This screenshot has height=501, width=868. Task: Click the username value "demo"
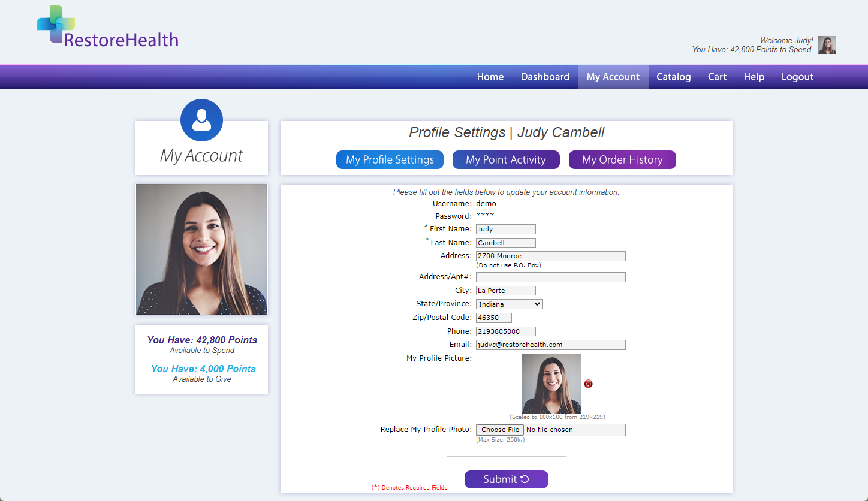point(486,204)
